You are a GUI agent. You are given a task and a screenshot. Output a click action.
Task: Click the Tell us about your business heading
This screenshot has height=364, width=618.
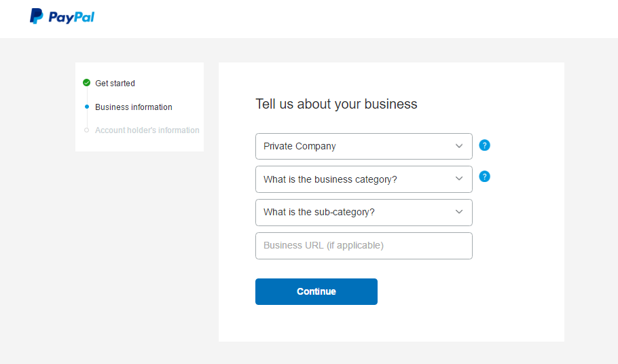pyautogui.click(x=336, y=104)
